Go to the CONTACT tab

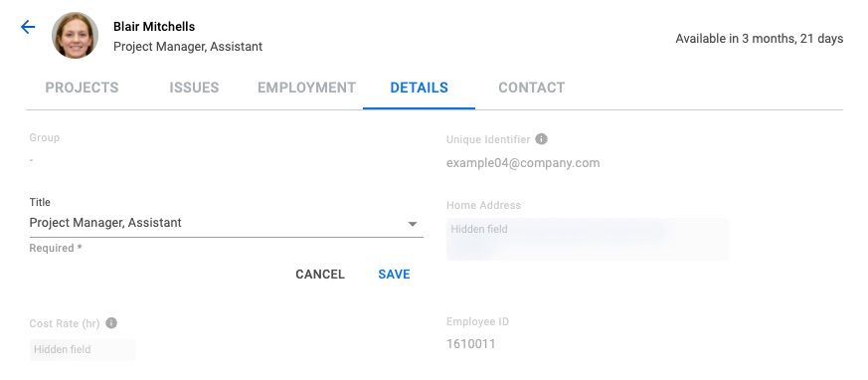[x=531, y=88]
